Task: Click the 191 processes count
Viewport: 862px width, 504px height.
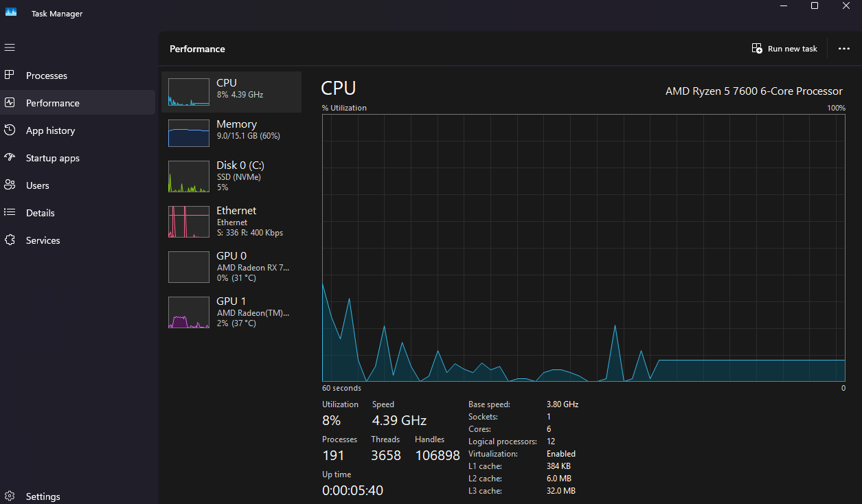Action: tap(333, 455)
